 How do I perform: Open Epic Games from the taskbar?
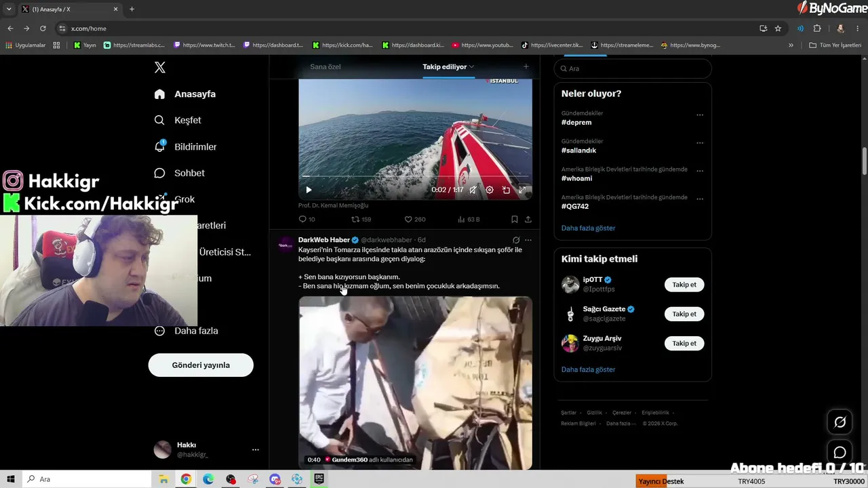click(319, 479)
